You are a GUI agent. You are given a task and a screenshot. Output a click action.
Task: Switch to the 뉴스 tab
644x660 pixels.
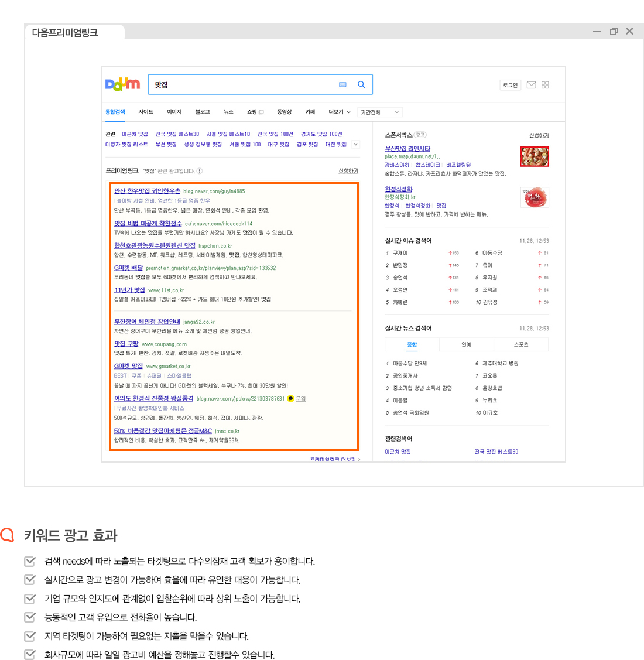click(228, 112)
